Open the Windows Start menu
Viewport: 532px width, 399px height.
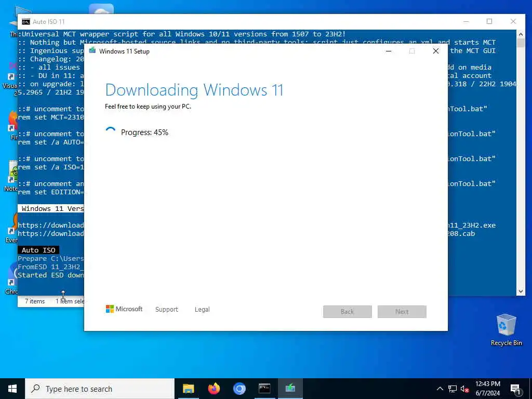point(12,389)
